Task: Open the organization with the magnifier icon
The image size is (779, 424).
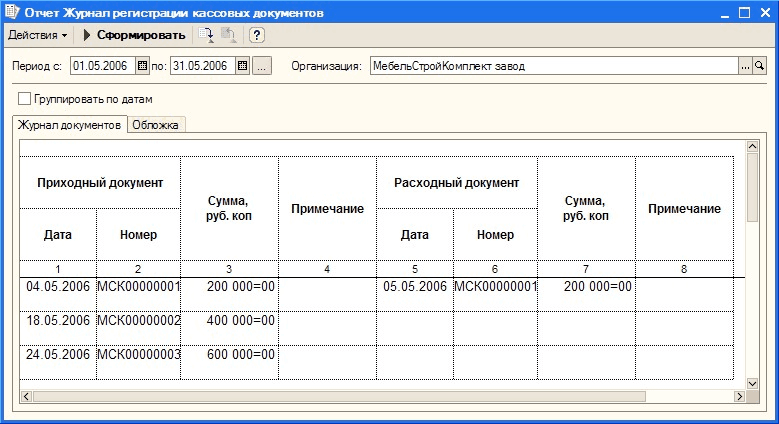Action: click(759, 66)
